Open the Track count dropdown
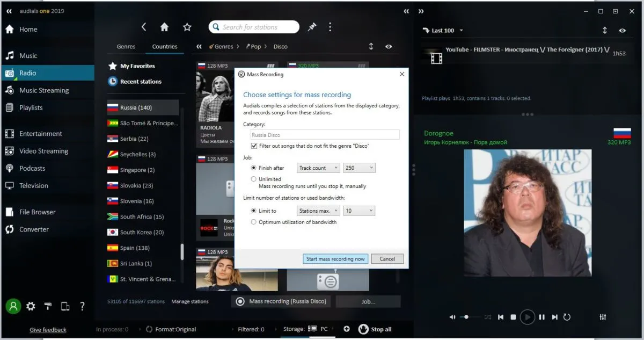 [318, 168]
